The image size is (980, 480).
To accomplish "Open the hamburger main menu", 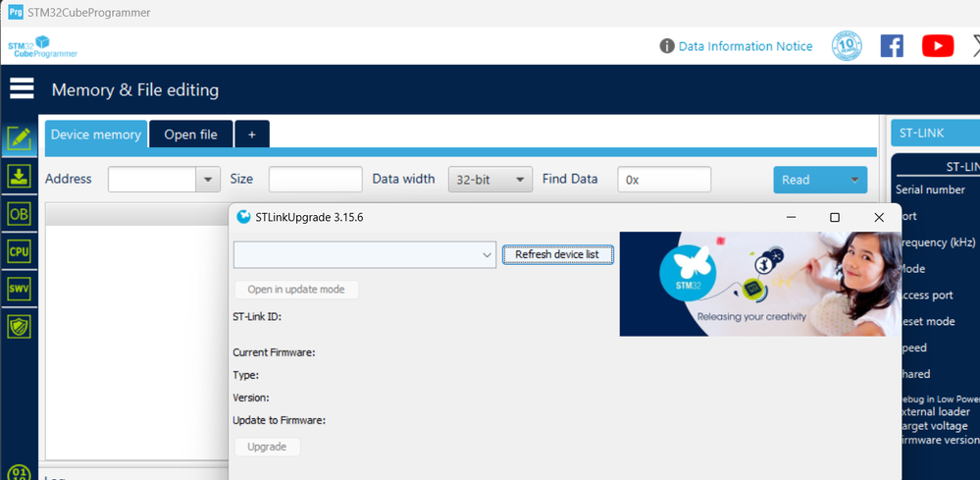I will [x=22, y=88].
